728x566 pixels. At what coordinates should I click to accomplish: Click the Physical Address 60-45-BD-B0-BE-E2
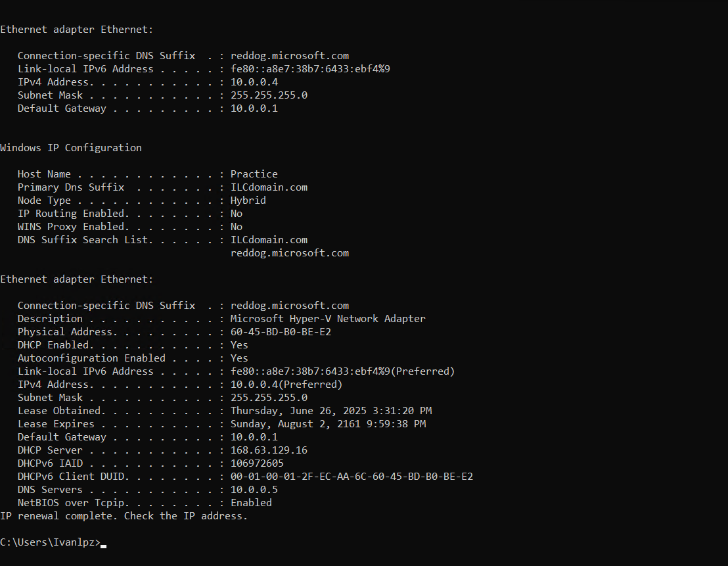pos(281,332)
